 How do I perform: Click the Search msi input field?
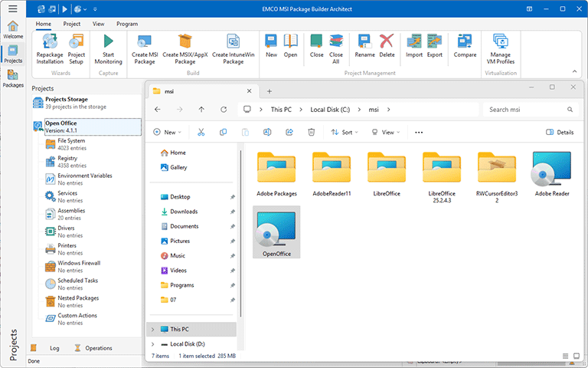click(x=524, y=110)
